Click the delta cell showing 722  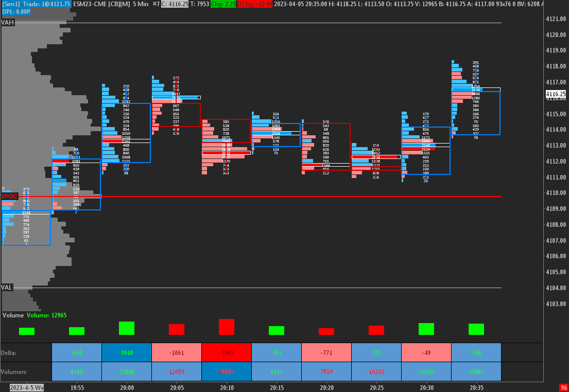point(376,352)
